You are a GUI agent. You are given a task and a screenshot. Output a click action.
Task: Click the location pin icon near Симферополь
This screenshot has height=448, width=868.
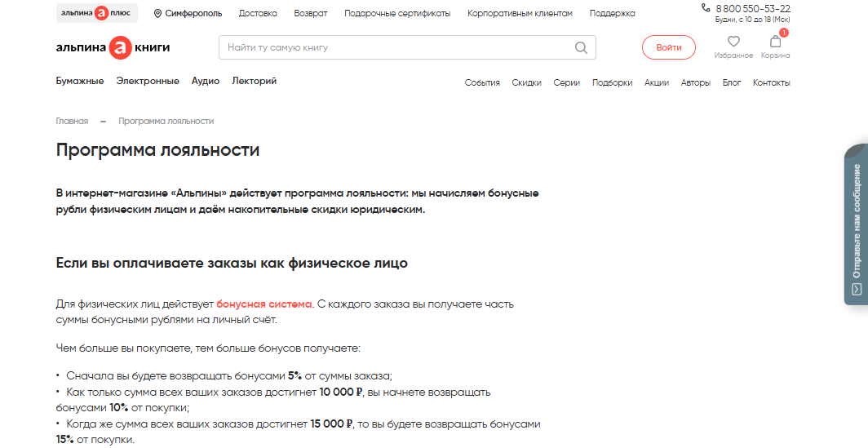(x=157, y=13)
